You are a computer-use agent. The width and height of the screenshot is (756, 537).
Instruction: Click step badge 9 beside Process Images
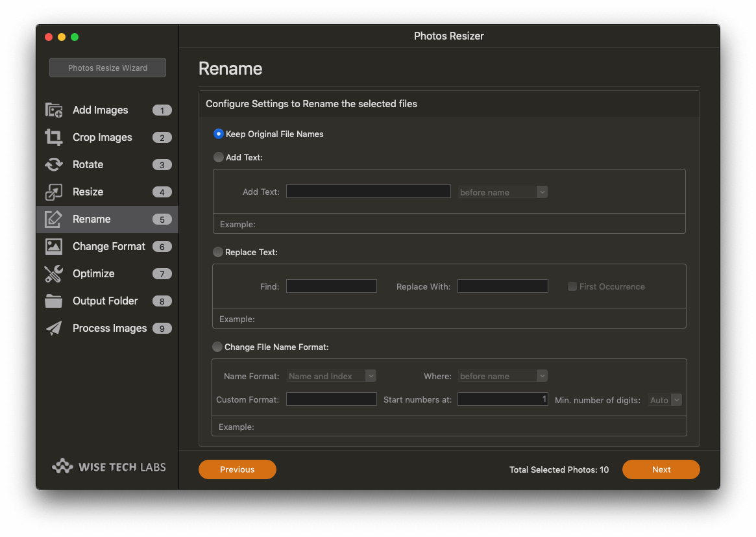(x=162, y=328)
